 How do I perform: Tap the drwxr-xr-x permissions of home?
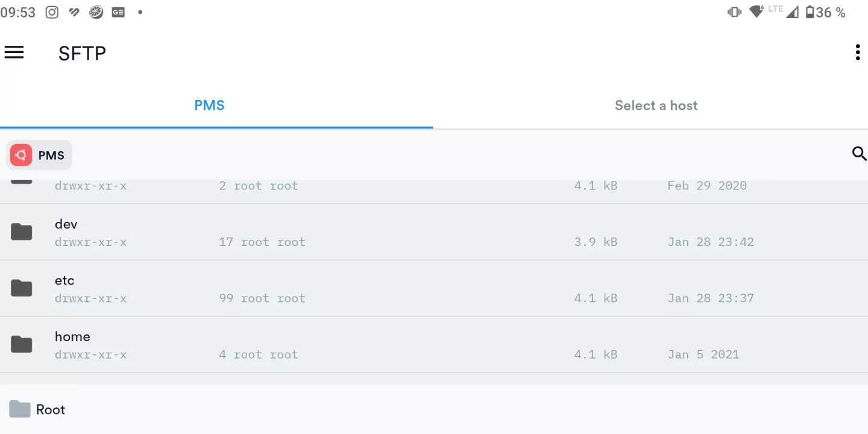click(x=90, y=354)
